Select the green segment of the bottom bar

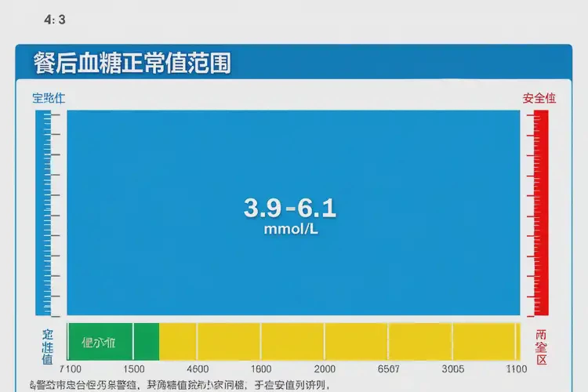tap(113, 342)
